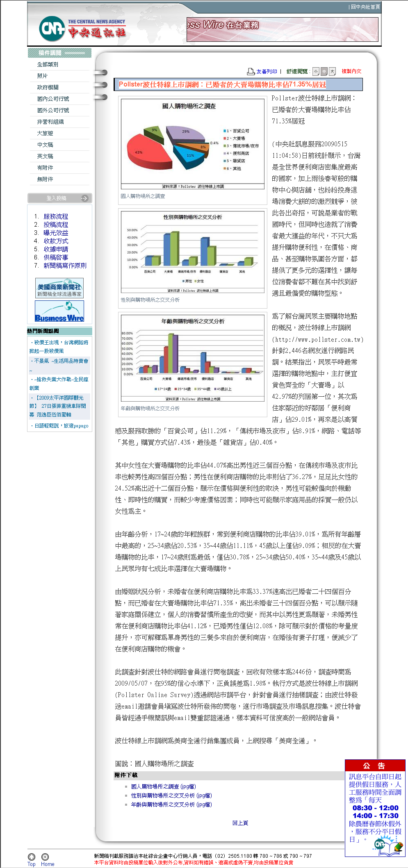
Task: Open the Business Wire 在台業務 header banner
Action: (282, 29)
